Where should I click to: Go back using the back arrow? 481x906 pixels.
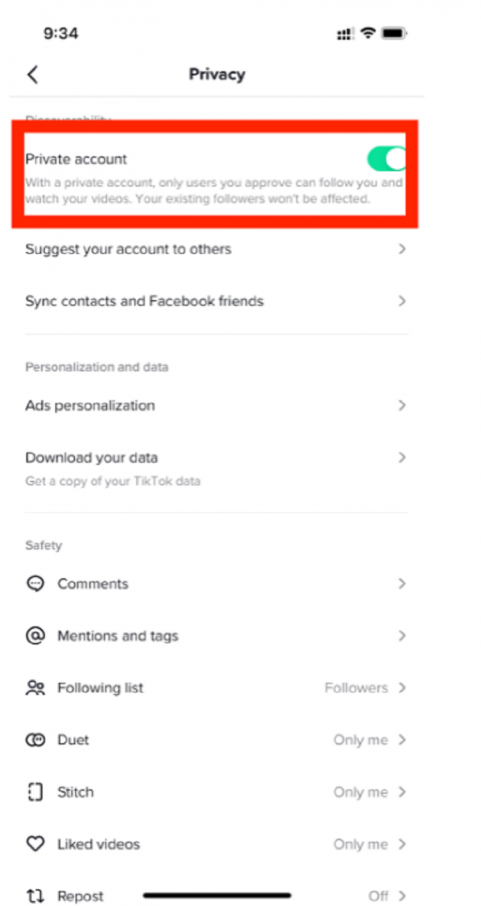[x=32, y=75]
